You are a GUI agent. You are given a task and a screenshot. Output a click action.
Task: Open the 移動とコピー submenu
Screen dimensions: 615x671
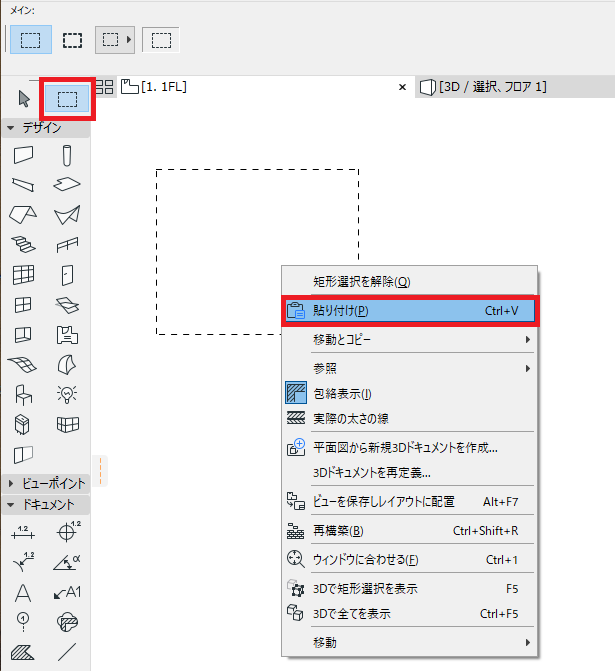tap(410, 339)
